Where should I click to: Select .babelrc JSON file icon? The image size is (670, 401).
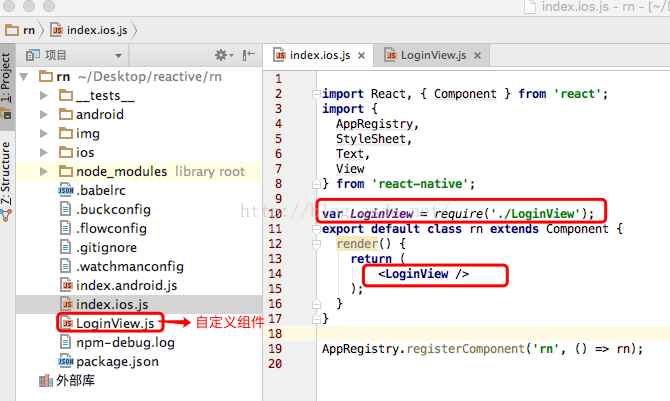[x=66, y=191]
